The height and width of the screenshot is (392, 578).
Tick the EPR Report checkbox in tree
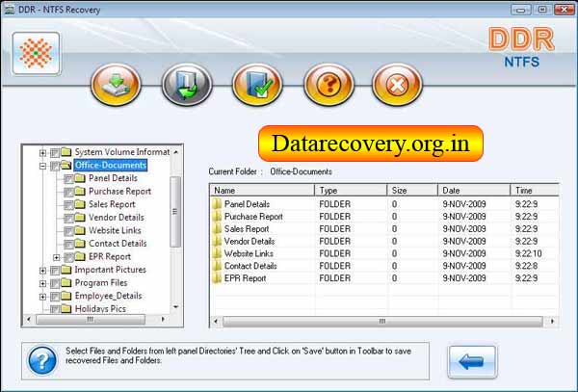point(68,257)
